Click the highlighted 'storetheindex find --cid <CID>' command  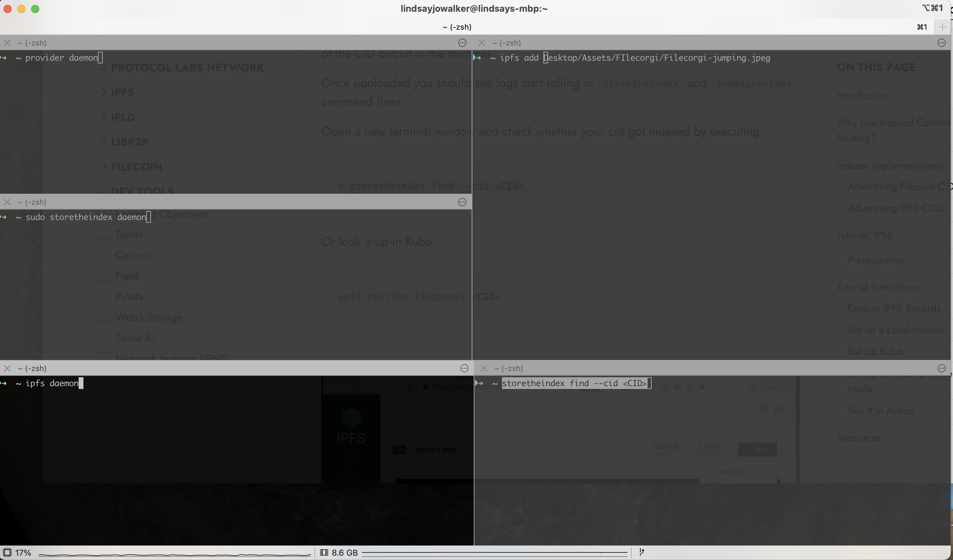point(574,383)
